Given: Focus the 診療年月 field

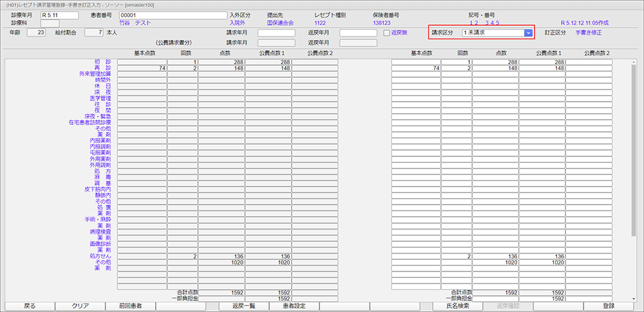Looking at the screenshot, I should tap(59, 15).
